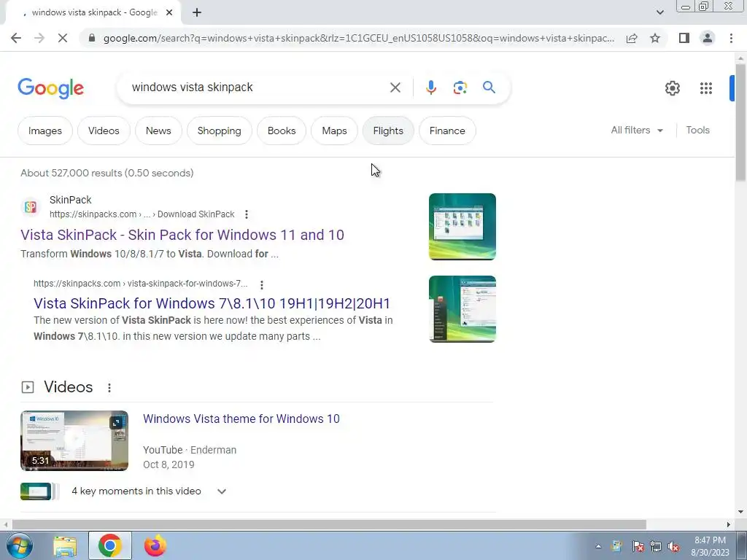Play the 5:31 YouTube video thumbnail
Viewport: 747px width, 560px height.
(x=74, y=441)
